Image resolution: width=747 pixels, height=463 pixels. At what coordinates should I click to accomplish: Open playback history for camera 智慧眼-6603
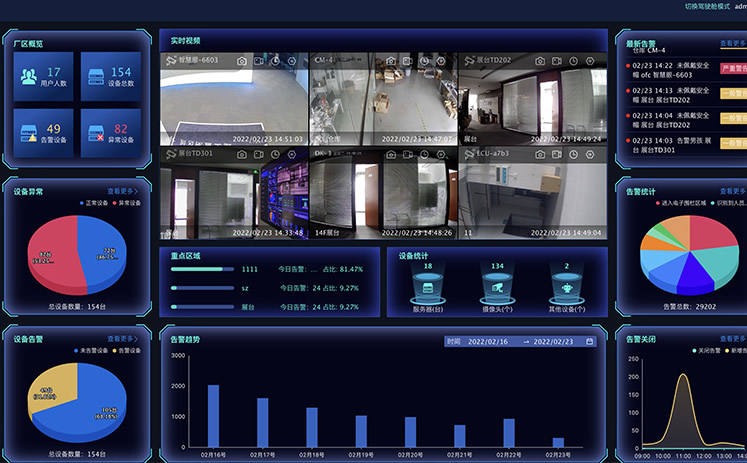click(275, 61)
